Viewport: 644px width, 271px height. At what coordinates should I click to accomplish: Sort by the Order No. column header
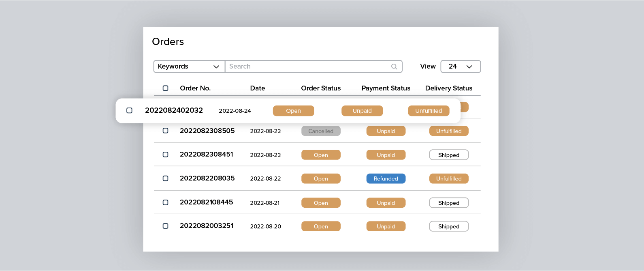195,88
